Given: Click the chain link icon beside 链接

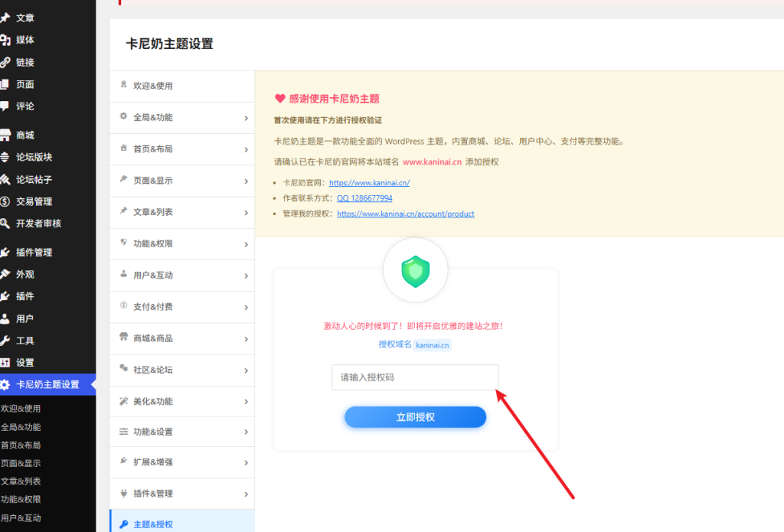Looking at the screenshot, I should 5,62.
